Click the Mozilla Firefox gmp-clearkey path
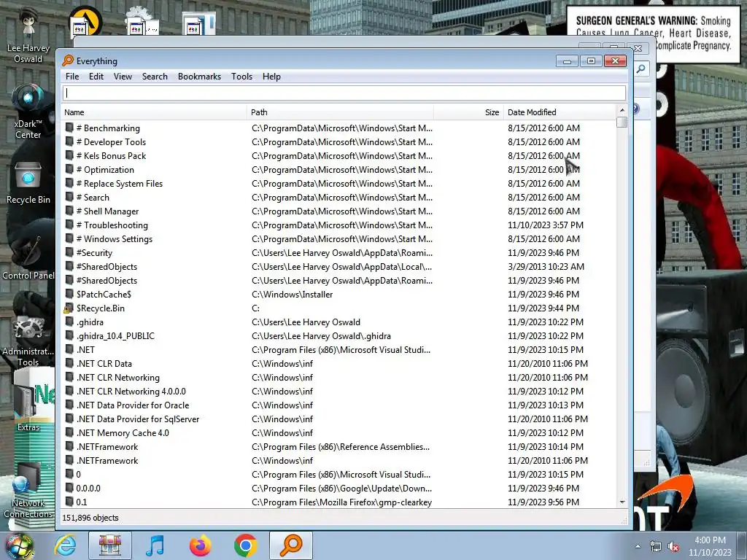 click(341, 502)
